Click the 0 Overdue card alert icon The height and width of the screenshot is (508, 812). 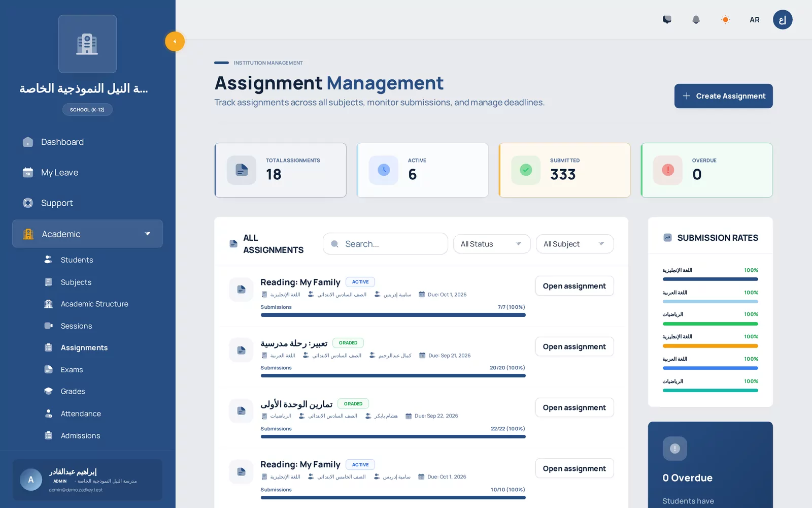pos(675,449)
